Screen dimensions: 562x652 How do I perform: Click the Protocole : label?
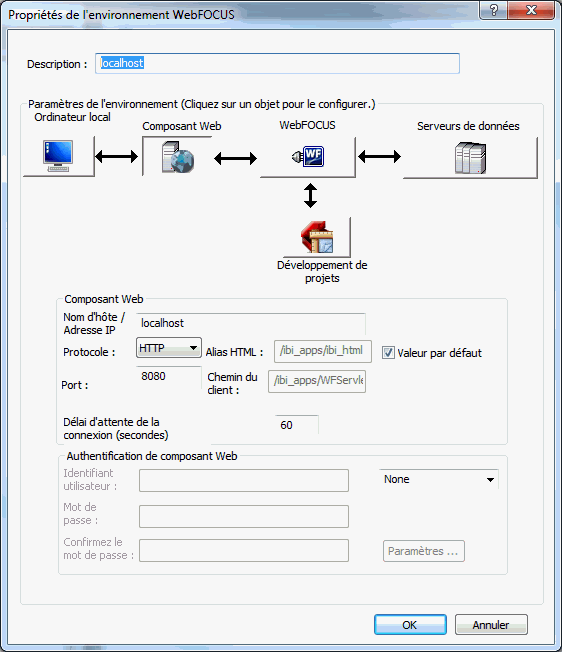tap(89, 352)
